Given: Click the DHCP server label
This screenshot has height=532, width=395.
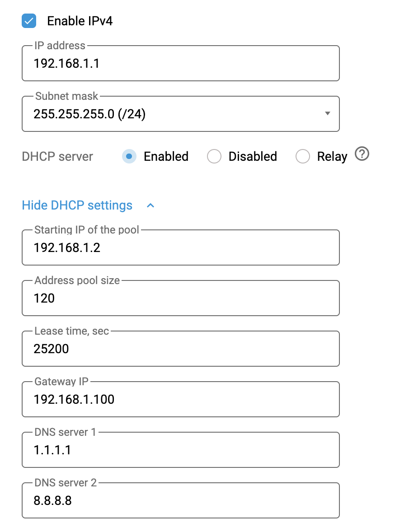Looking at the screenshot, I should click(57, 156).
